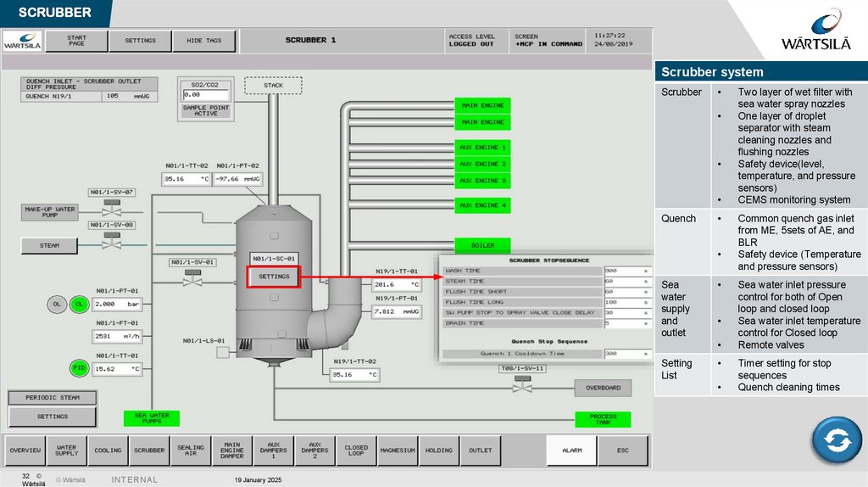Click the blue refresh arrows icon

tap(837, 439)
